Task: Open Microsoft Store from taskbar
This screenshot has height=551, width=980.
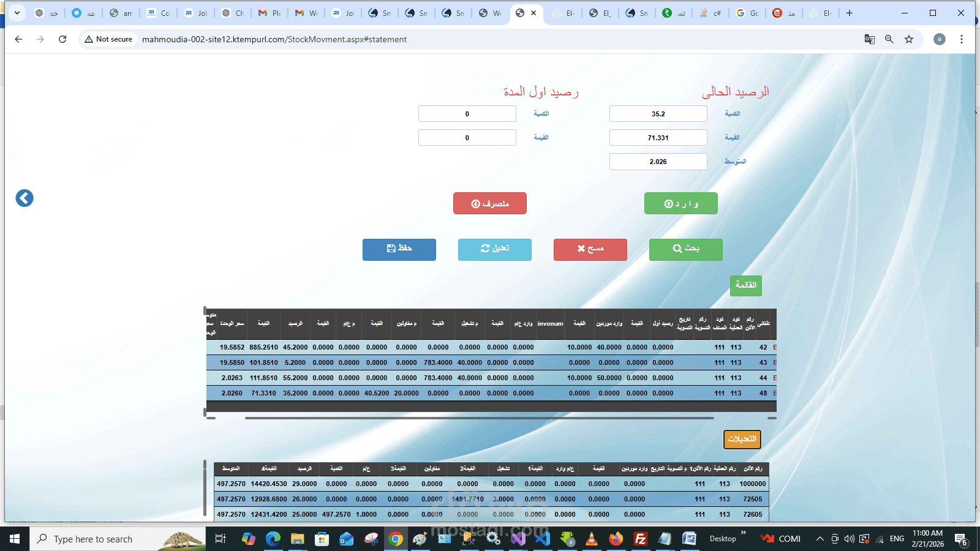Action: click(322, 539)
